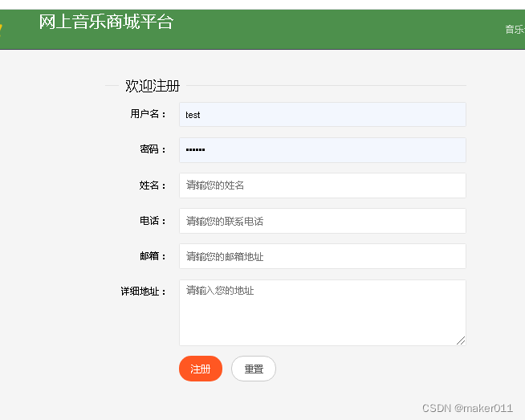This screenshot has width=525, height=420.
Task: Click the 用户名 input field containing test
Action: pyautogui.click(x=323, y=115)
